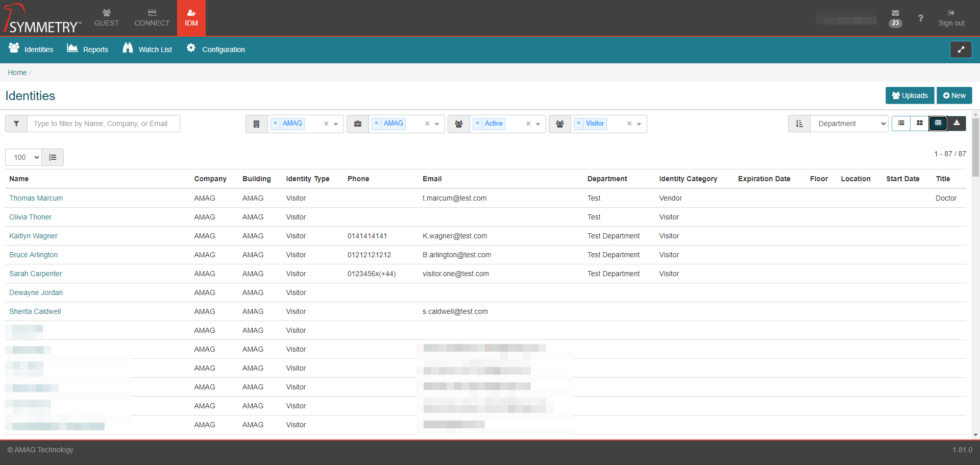Screen dimensions: 980x465
Task: Click phone number 01212121212
Action: 369,255
